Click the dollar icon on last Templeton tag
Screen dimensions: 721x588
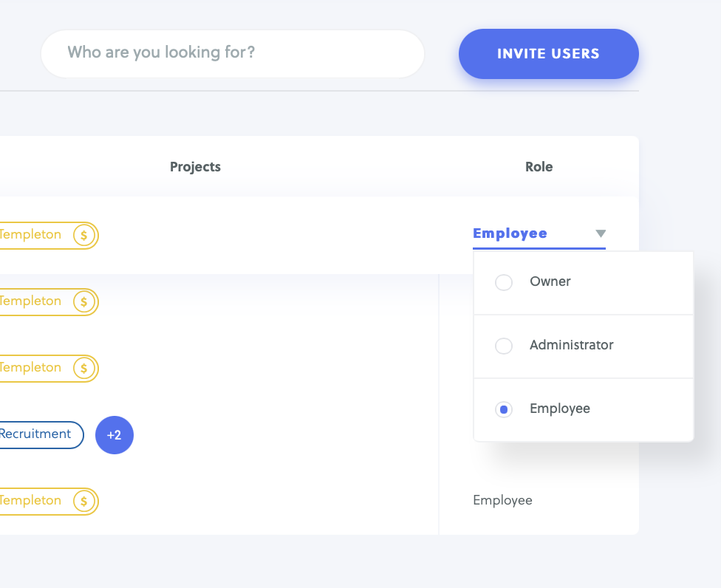pos(83,501)
